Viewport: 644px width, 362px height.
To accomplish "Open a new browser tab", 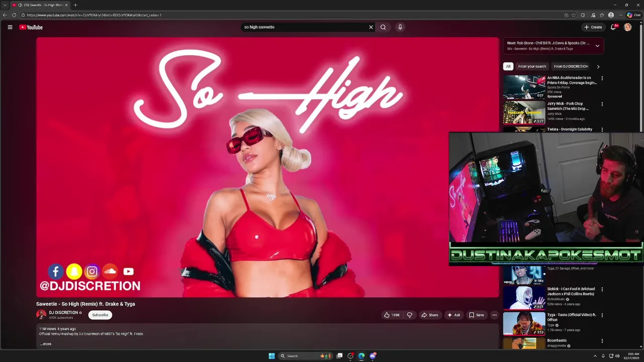I will tap(75, 5).
